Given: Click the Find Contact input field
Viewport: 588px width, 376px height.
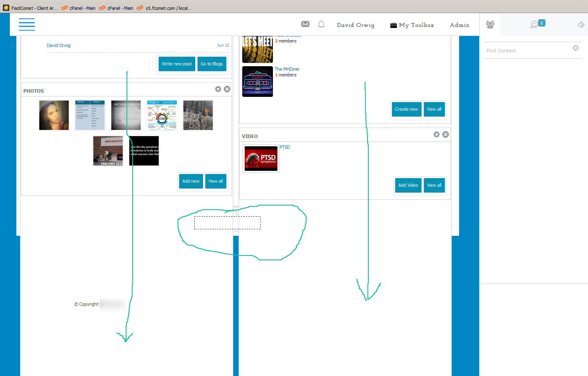Looking at the screenshot, I should (x=527, y=51).
